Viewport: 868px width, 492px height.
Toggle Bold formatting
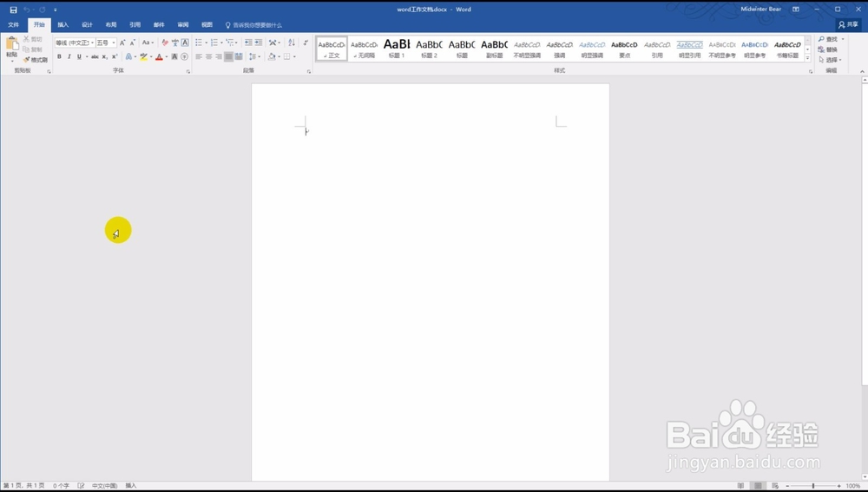click(x=59, y=56)
